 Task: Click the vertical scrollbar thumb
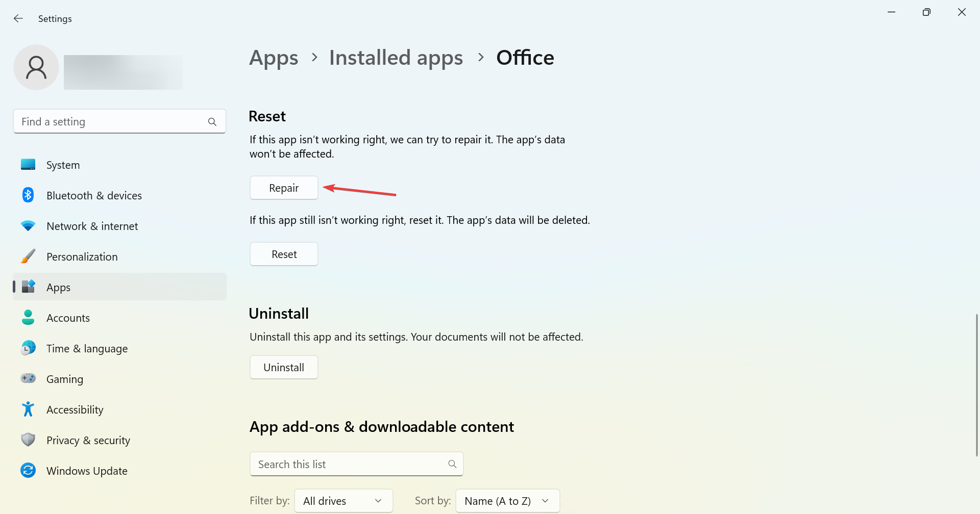976,385
